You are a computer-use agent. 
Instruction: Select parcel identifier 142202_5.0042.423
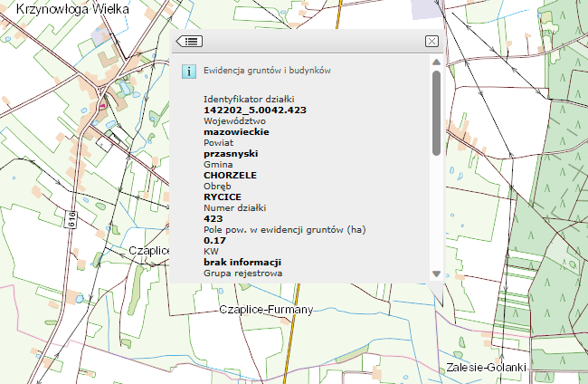click(256, 109)
